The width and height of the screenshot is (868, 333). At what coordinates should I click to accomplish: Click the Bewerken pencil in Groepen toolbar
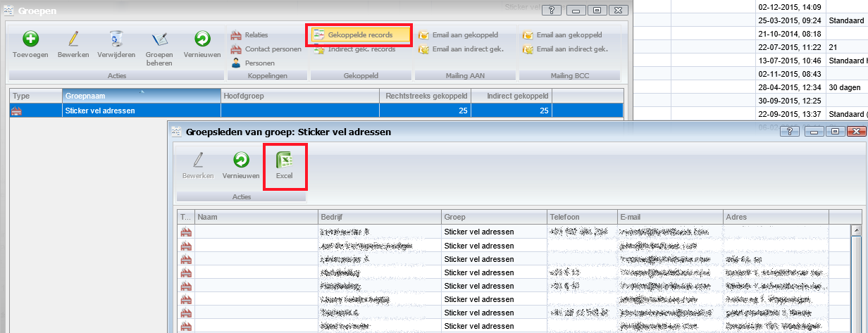(73, 40)
